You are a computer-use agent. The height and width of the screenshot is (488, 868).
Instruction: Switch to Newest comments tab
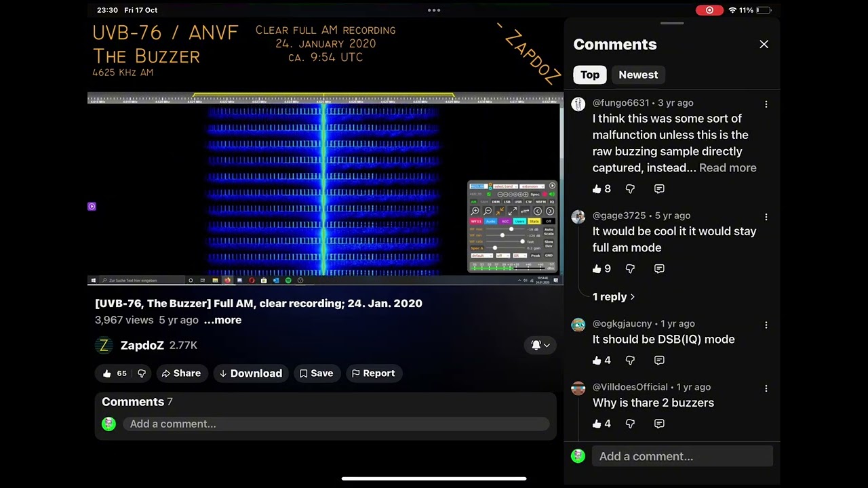(x=638, y=75)
